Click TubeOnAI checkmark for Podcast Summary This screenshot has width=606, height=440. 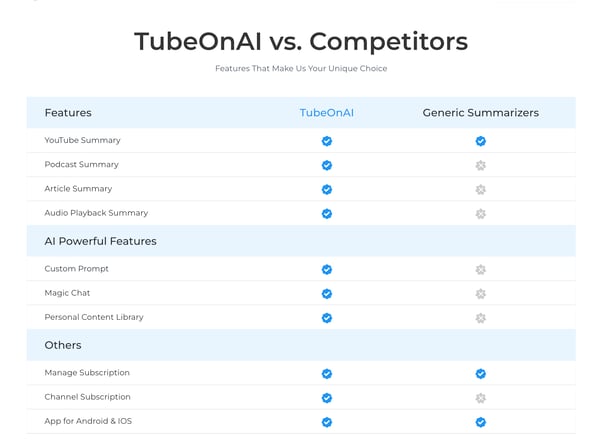pos(327,165)
